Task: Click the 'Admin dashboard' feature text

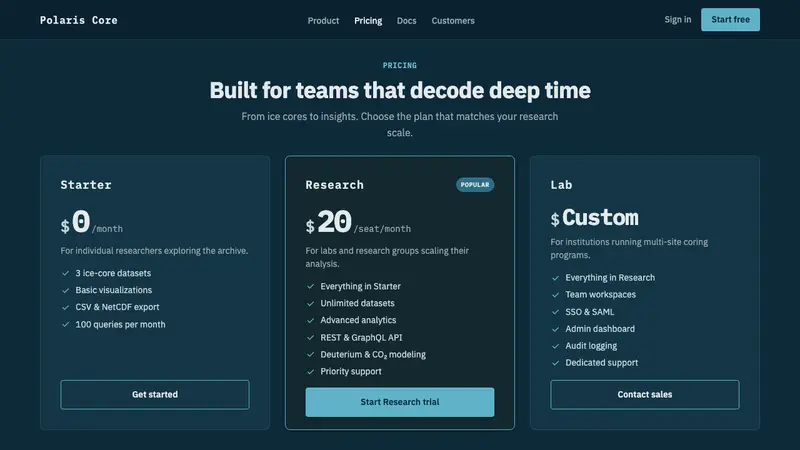Action: coord(600,329)
